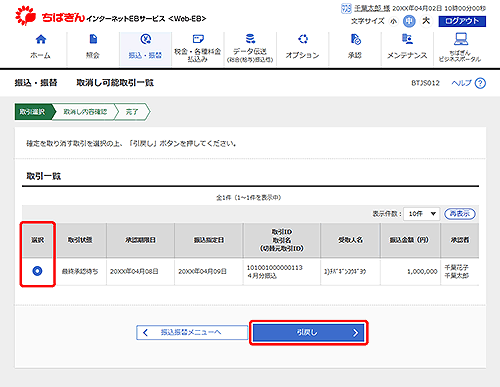
Task: Click the Chibagin flower logo
Action: pyautogui.click(x=25, y=16)
